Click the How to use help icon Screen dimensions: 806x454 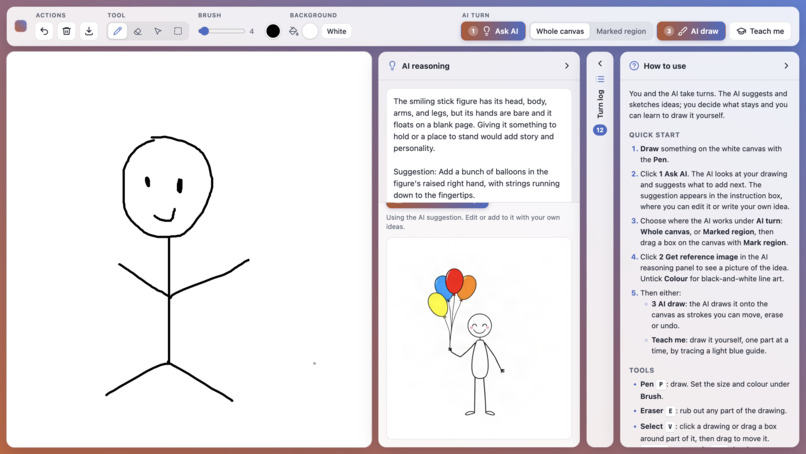tap(634, 66)
